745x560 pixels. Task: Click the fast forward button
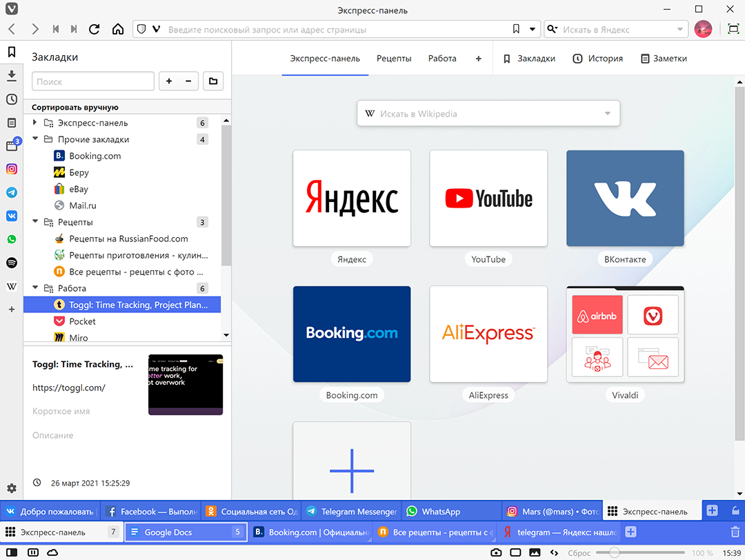coord(74,30)
